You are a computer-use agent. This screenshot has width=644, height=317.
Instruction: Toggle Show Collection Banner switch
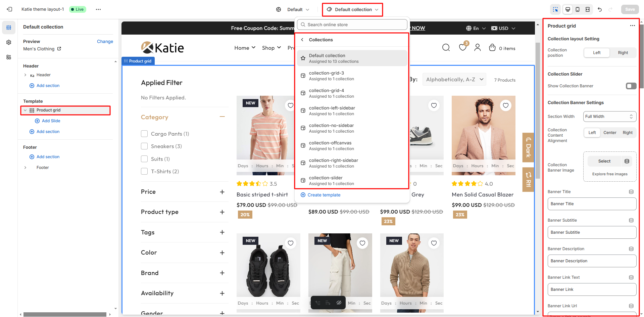point(631,86)
